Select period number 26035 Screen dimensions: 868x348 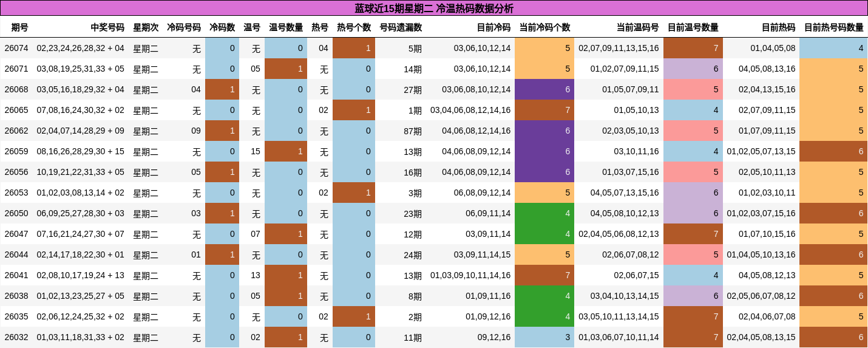pos(16,316)
